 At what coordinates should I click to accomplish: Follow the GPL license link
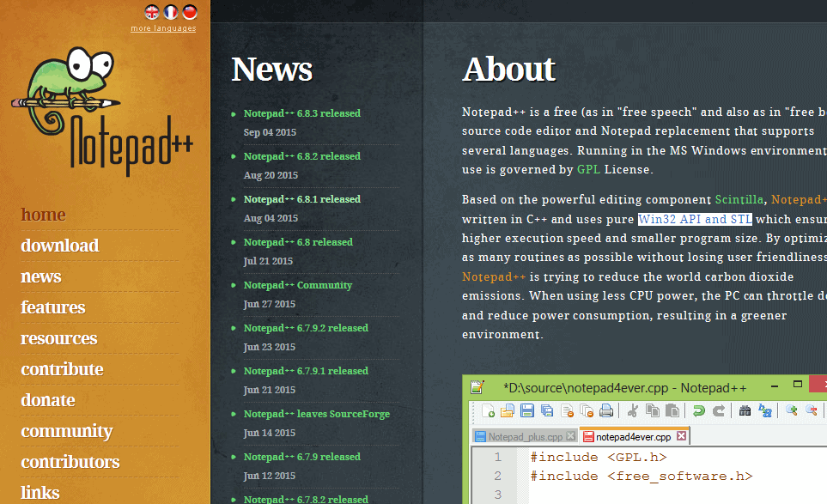[588, 169]
